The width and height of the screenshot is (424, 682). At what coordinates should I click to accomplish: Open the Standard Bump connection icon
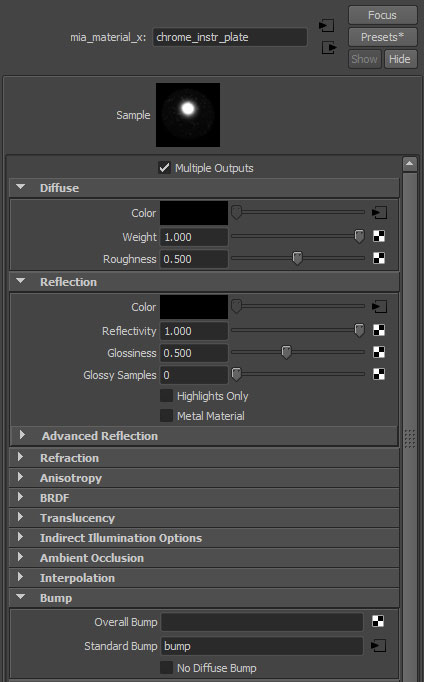tap(378, 646)
